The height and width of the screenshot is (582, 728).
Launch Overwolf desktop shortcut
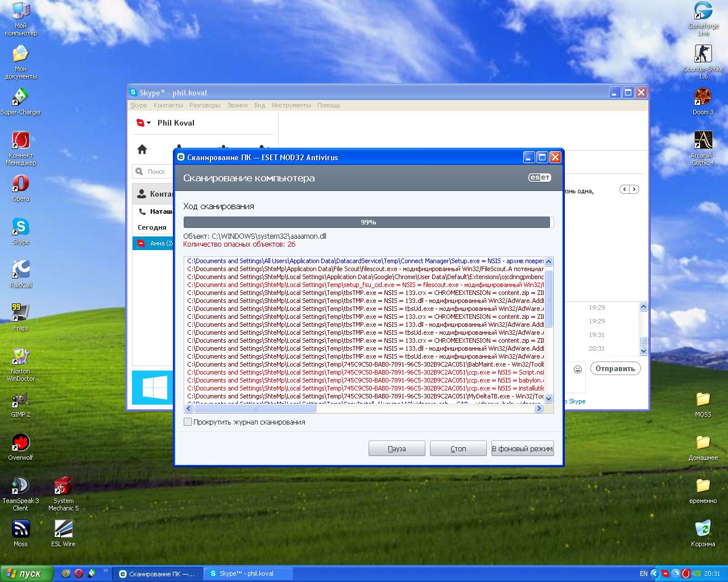tap(21, 447)
